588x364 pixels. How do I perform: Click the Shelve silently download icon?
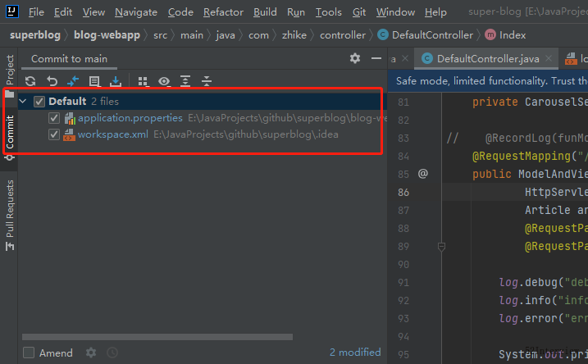pyautogui.click(x=116, y=81)
